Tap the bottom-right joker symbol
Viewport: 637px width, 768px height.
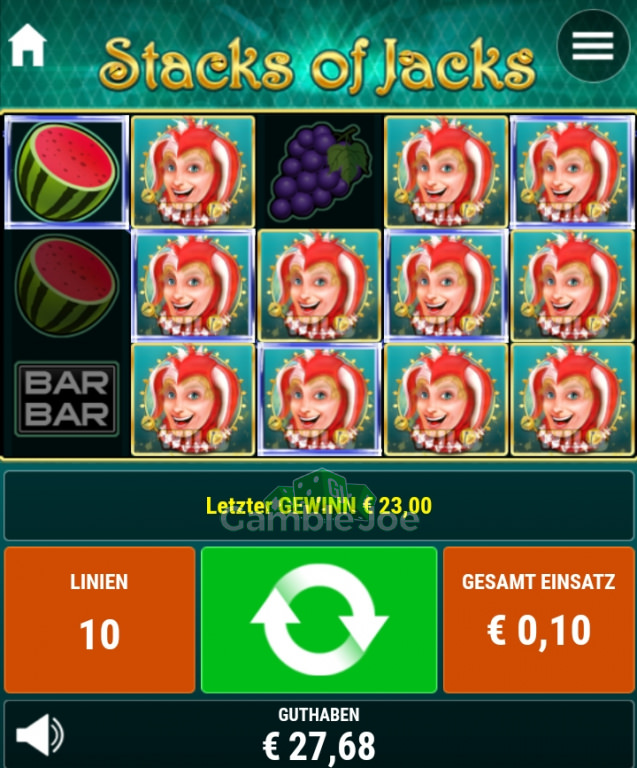click(572, 399)
